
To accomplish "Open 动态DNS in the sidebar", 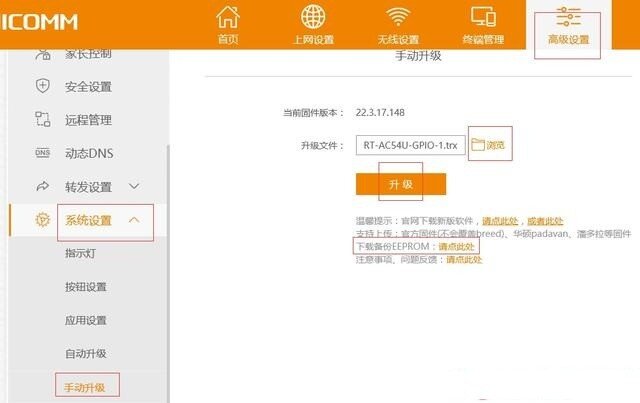I will (x=89, y=154).
